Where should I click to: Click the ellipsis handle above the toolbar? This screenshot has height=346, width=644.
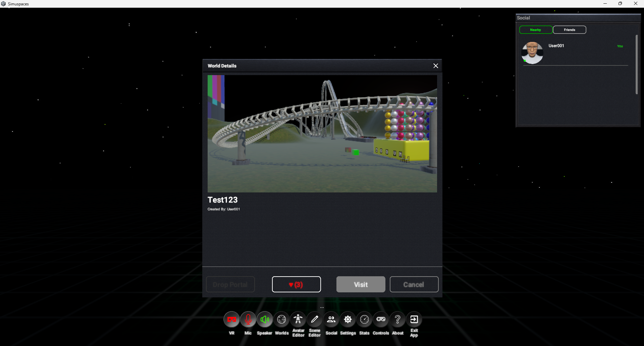pos(322,307)
